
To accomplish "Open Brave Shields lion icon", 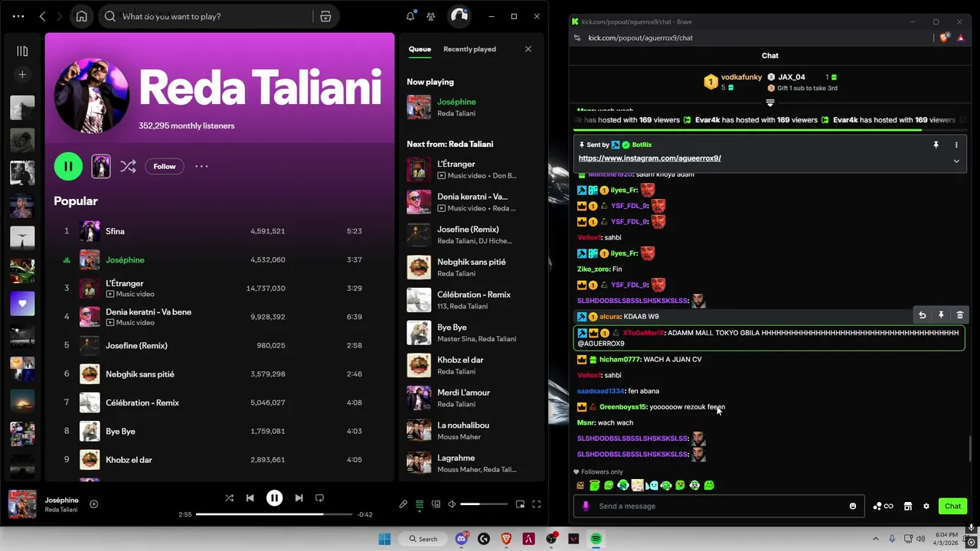I will point(945,37).
